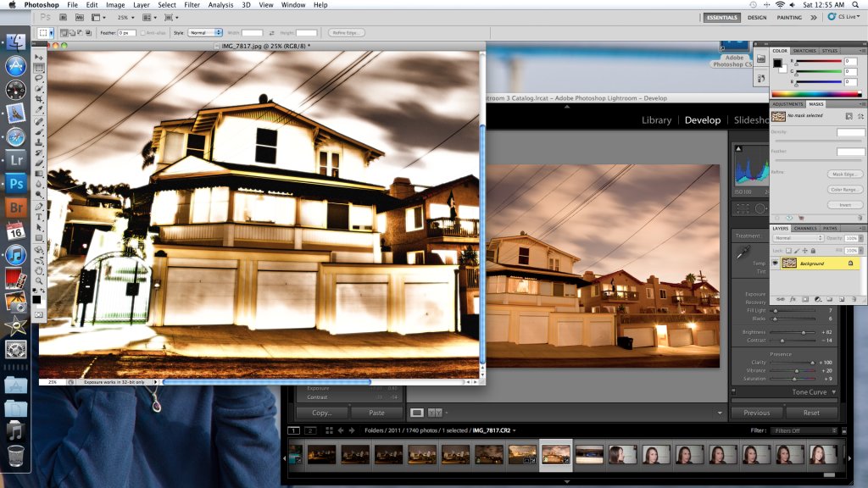The width and height of the screenshot is (868, 488).
Task: Click Lightroom Reset button
Action: (x=811, y=413)
